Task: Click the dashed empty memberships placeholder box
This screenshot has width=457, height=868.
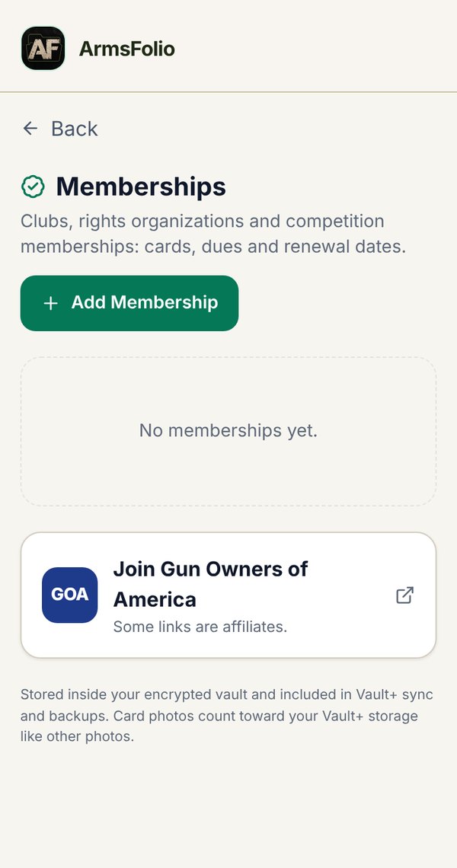Action: 228,431
